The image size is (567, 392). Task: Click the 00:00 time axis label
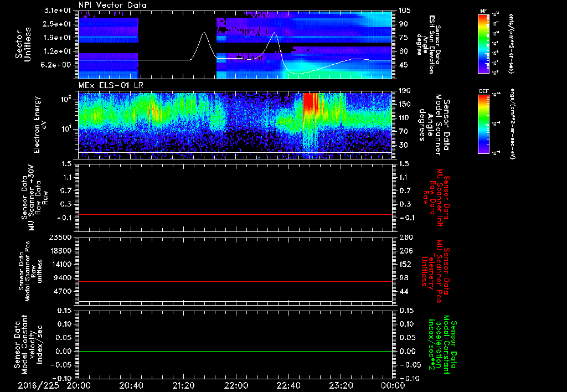[393, 386]
